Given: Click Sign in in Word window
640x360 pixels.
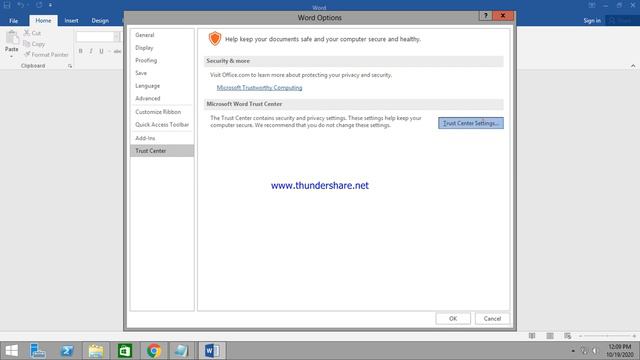Looking at the screenshot, I should click(592, 20).
